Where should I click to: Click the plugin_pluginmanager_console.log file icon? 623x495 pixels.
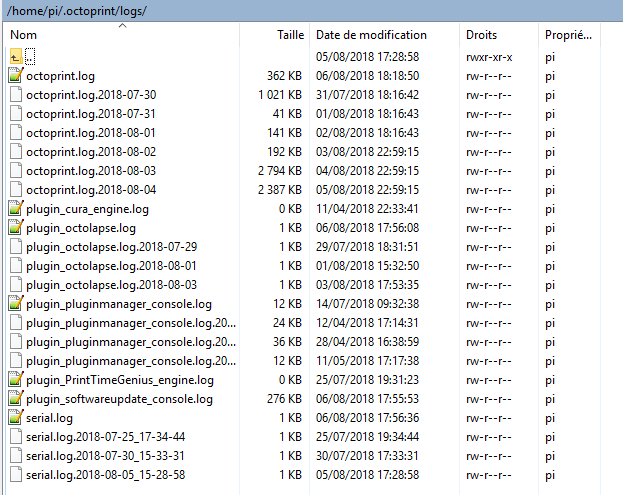click(16, 304)
